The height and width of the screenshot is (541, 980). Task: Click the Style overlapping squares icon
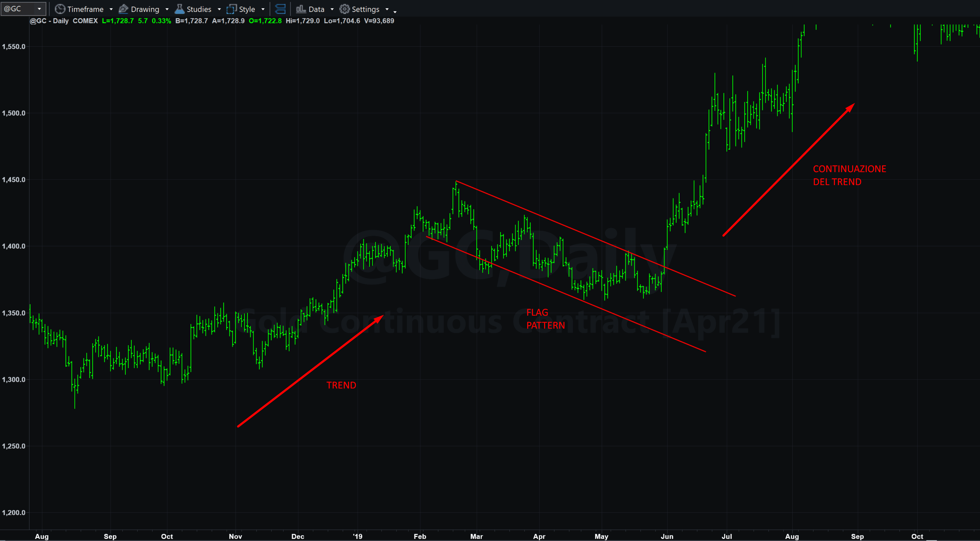[231, 9]
